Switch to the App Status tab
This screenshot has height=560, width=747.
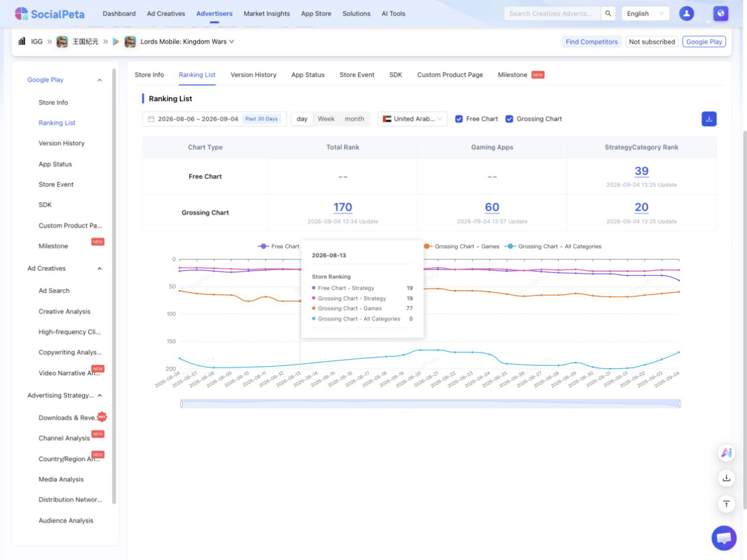[x=308, y=75]
